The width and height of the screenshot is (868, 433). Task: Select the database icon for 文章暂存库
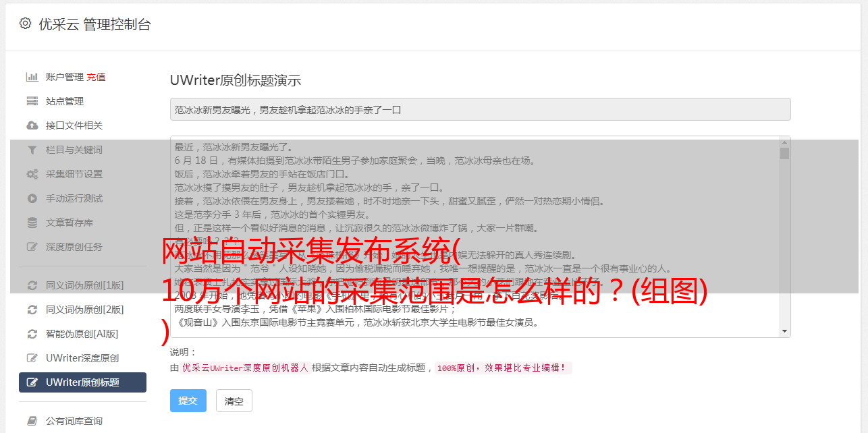click(x=32, y=223)
